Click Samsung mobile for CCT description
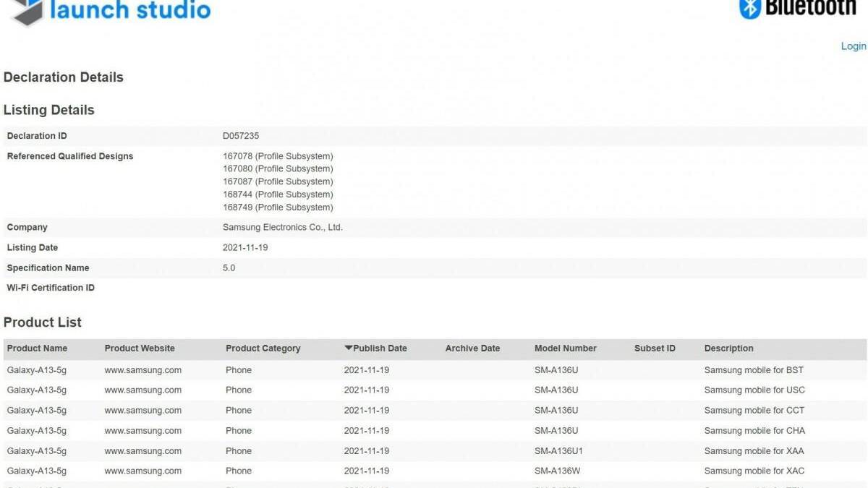The image size is (868, 488). (x=754, y=411)
